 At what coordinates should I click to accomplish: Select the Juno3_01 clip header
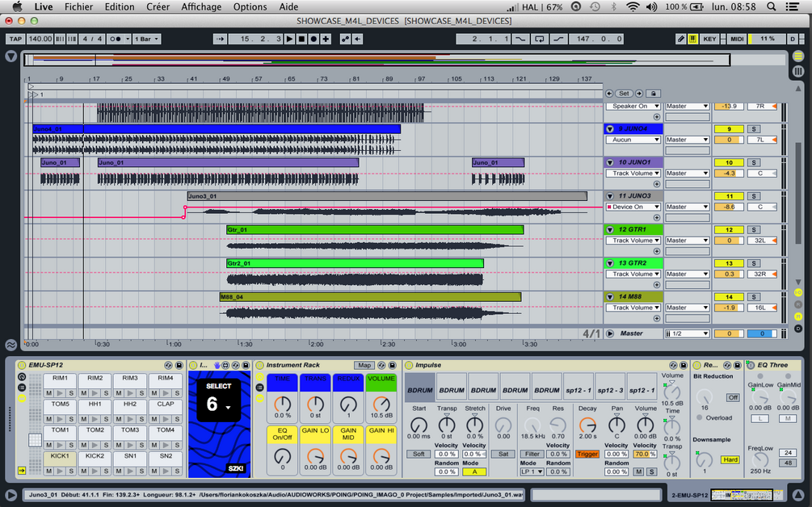point(387,196)
